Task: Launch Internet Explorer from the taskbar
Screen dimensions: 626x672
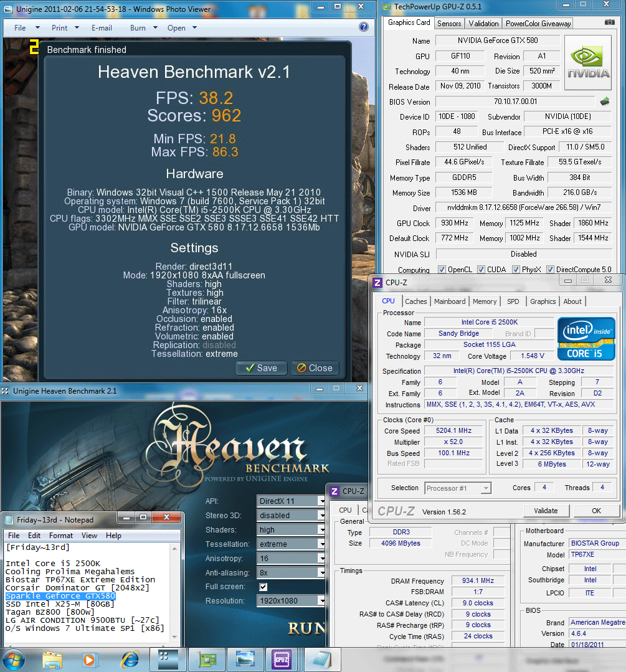Action: click(129, 660)
